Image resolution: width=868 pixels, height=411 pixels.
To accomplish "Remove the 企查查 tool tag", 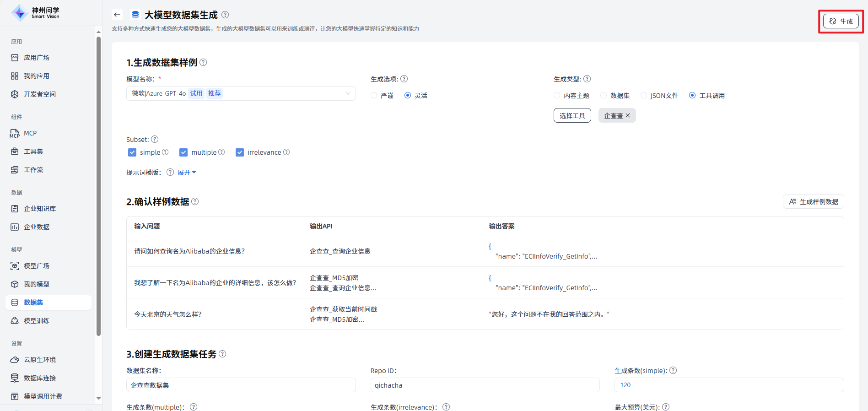I will point(628,115).
